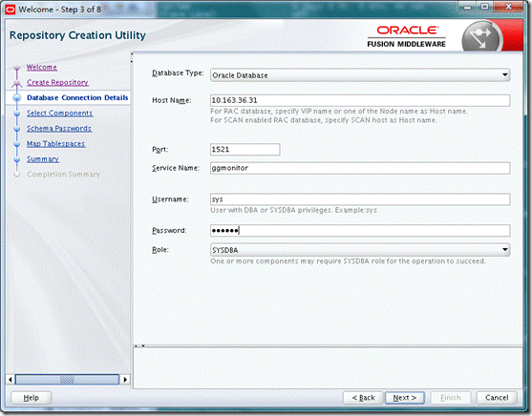Click the Schema Passwords step bullet icon
The height and width of the screenshot is (416, 532).
point(17,129)
